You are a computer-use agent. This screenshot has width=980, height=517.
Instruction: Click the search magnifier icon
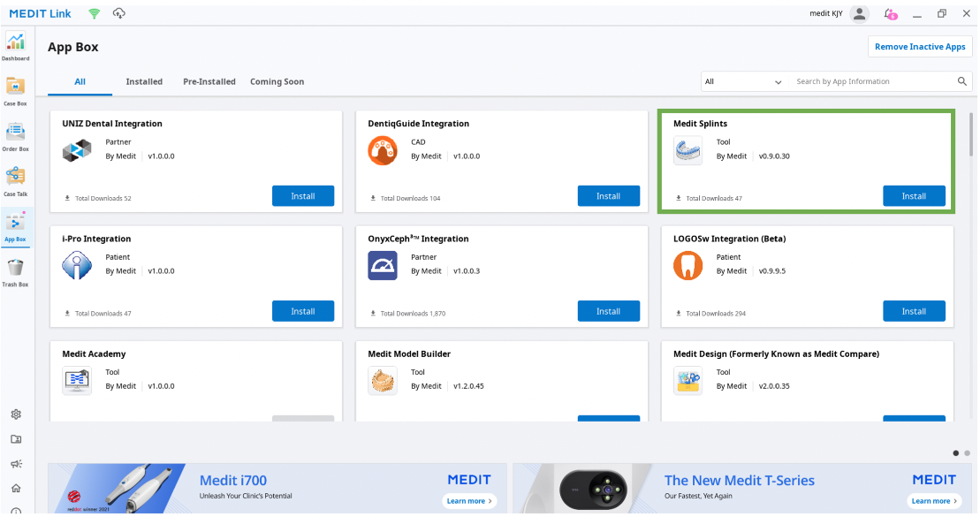[x=962, y=81]
